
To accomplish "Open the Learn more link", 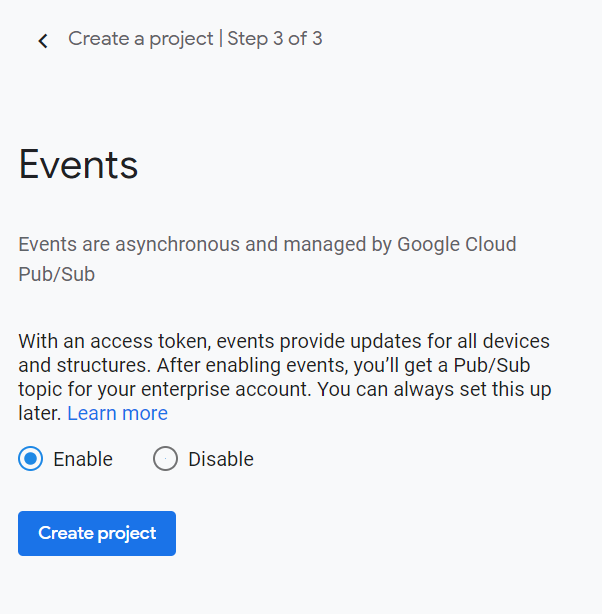I will tap(117, 413).
